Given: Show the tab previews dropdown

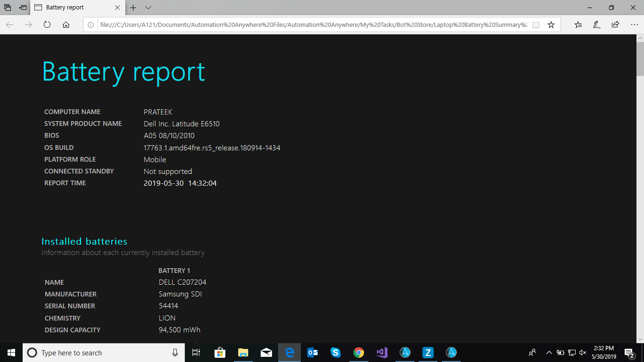Looking at the screenshot, I should [148, 8].
